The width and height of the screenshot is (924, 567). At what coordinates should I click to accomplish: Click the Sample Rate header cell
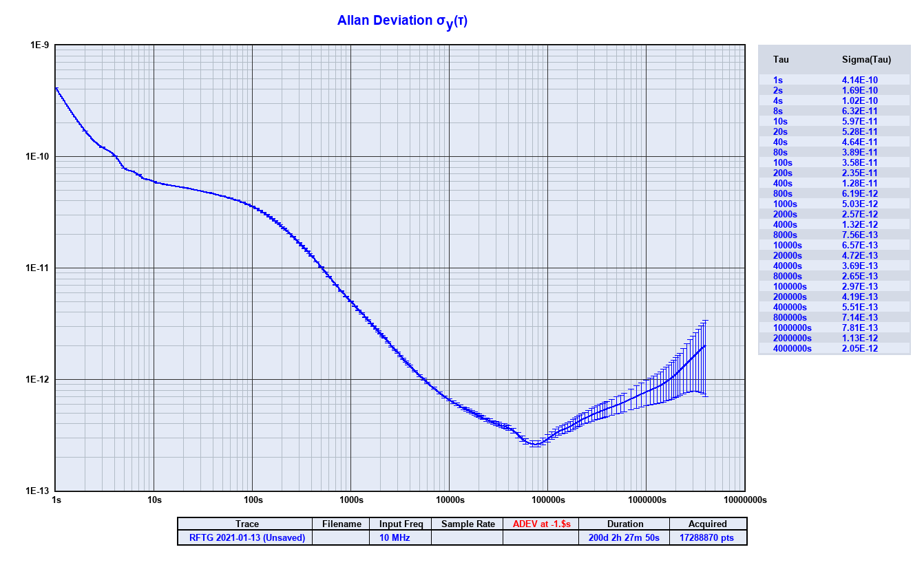[x=468, y=524]
